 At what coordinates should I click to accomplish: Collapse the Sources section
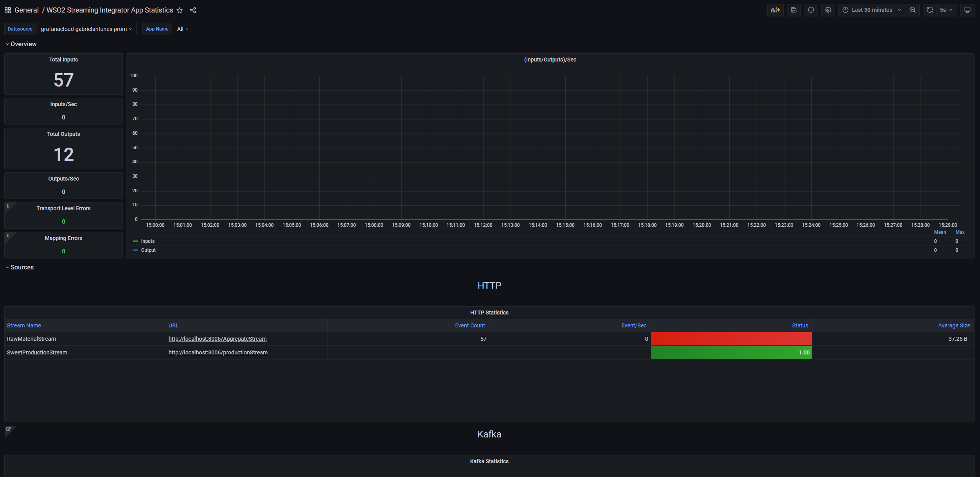(20, 267)
